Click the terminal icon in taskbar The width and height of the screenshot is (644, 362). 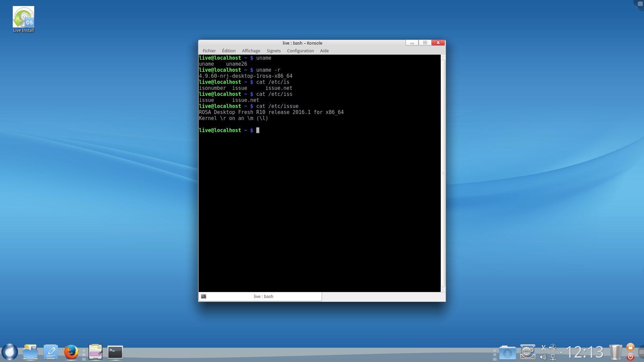[x=115, y=352]
